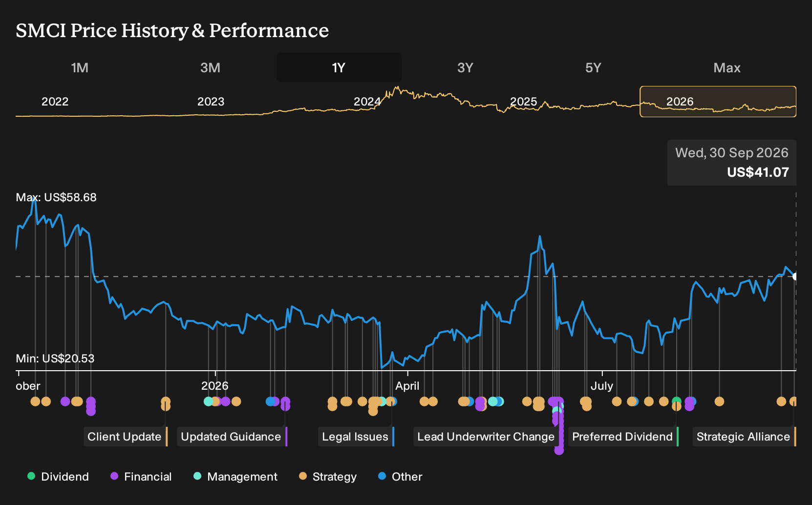The height and width of the screenshot is (505, 812).
Task: Open the Updated Guidance event label
Action: pos(232,437)
